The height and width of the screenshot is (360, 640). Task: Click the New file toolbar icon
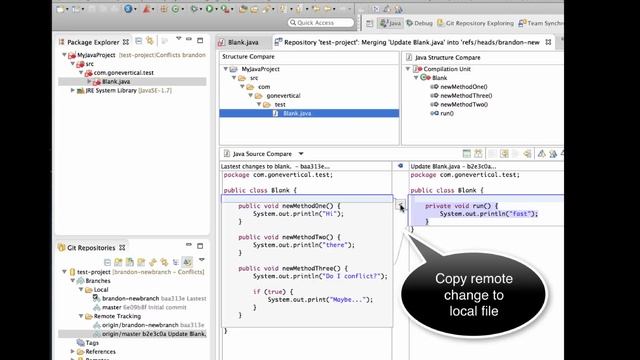click(60, 9)
